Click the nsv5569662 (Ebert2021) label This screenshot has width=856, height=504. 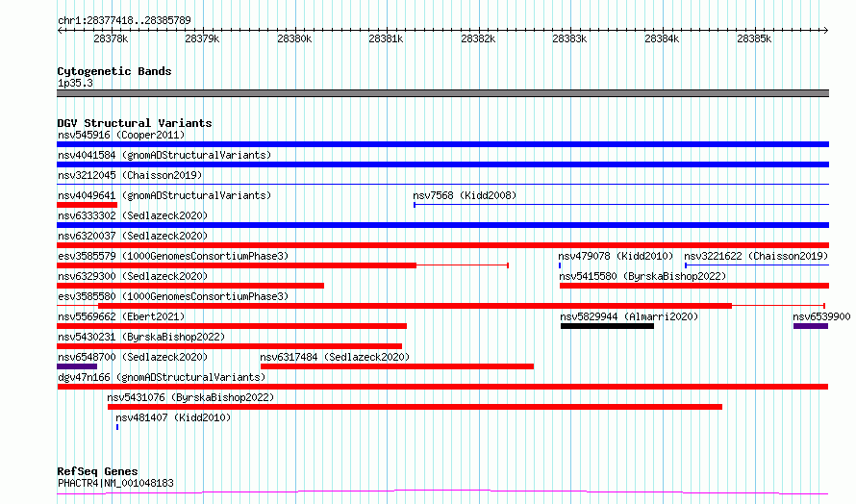coord(121,316)
